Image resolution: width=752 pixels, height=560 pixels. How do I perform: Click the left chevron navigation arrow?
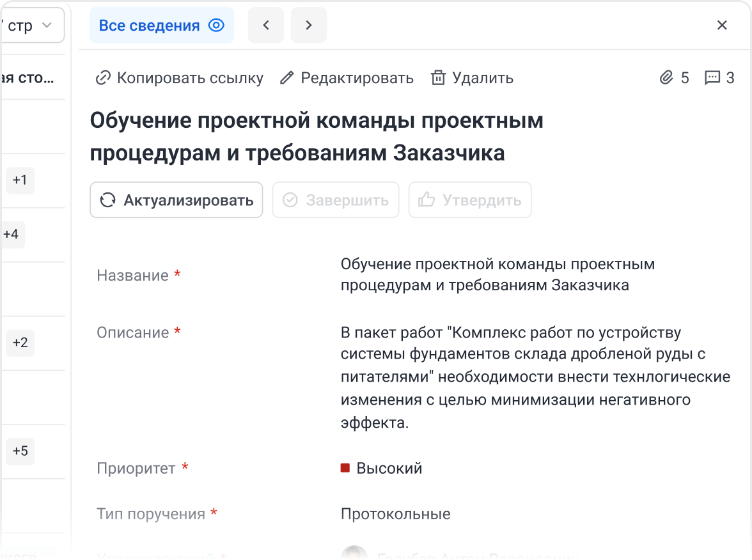point(266,25)
